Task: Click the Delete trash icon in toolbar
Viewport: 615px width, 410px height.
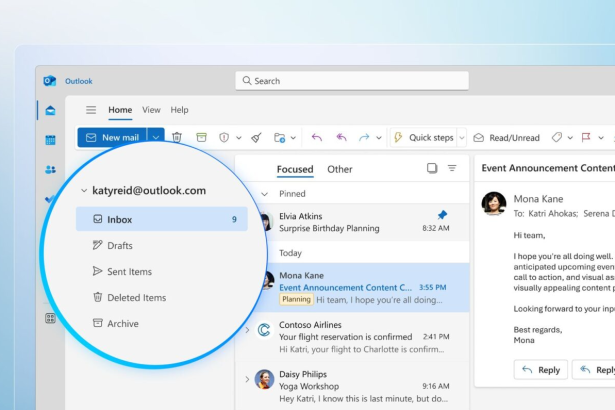Action: click(x=177, y=137)
